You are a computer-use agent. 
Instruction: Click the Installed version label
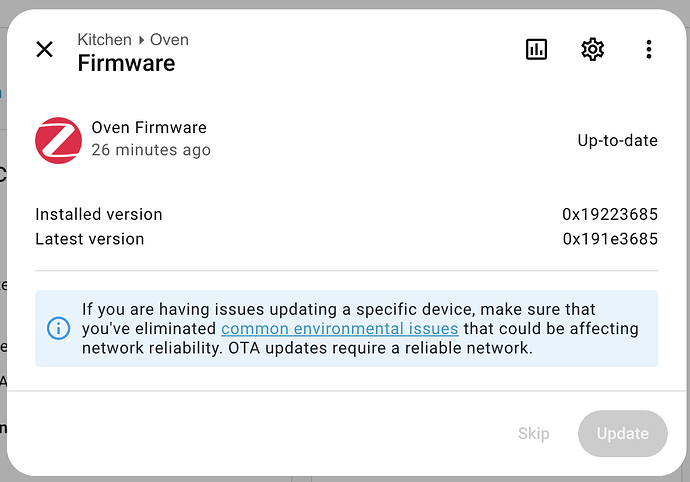[98, 214]
